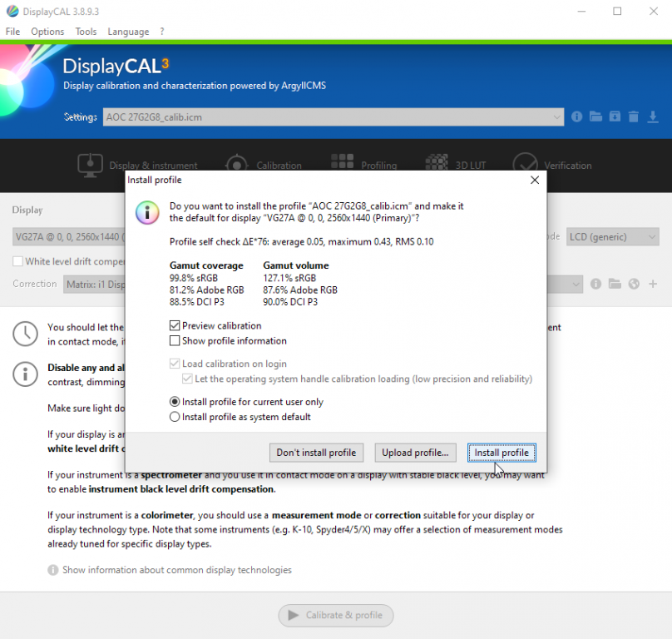Click the install profile download icon
Image resolution: width=672 pixels, height=639 pixels.
click(x=653, y=116)
